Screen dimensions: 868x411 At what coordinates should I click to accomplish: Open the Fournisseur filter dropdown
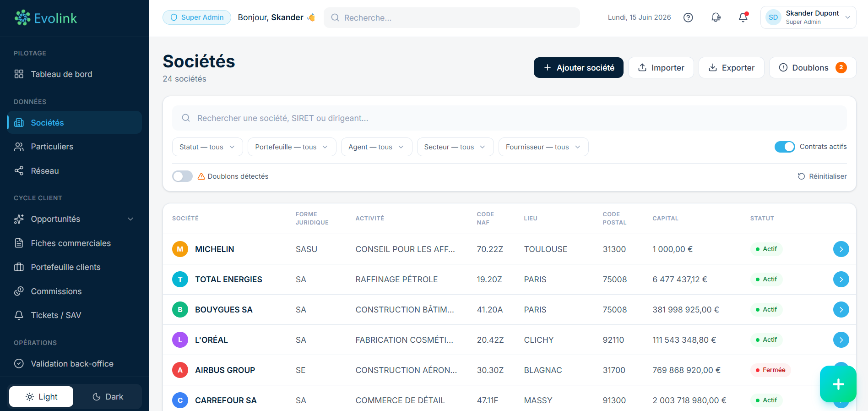543,147
